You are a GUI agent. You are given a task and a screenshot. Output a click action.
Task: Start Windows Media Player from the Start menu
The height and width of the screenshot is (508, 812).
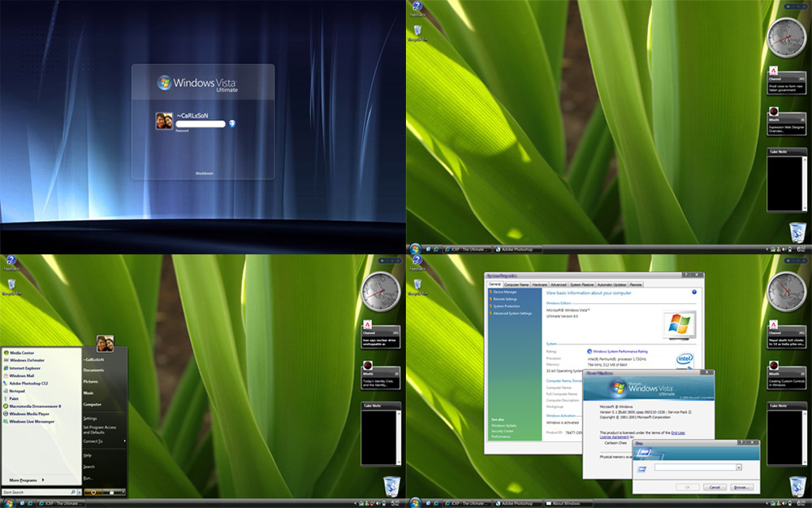pyautogui.click(x=29, y=414)
